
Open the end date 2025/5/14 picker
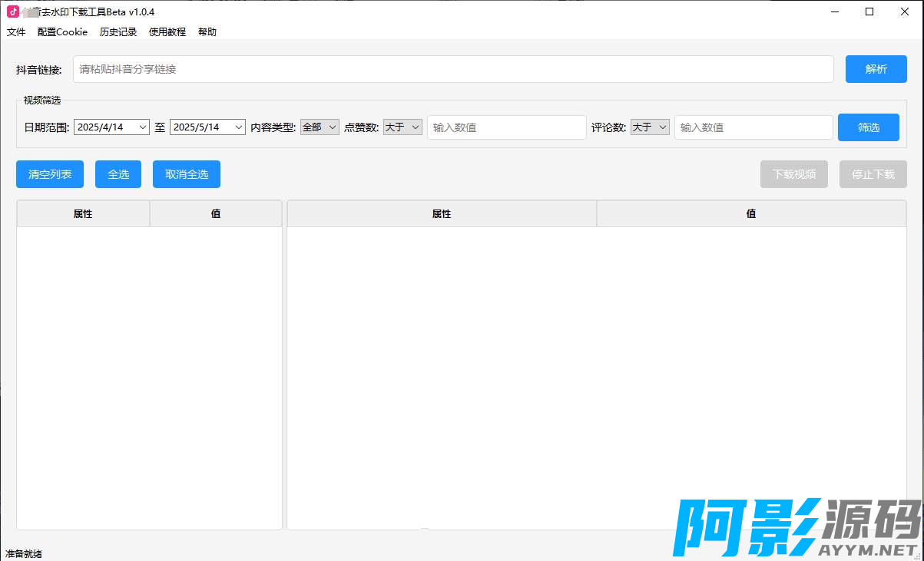pyautogui.click(x=207, y=127)
